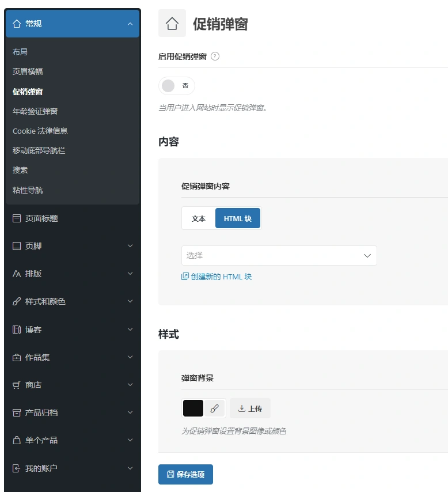Select 促销弹窗 in the sidebar
Viewport: 448px width, 492px height.
tap(28, 92)
